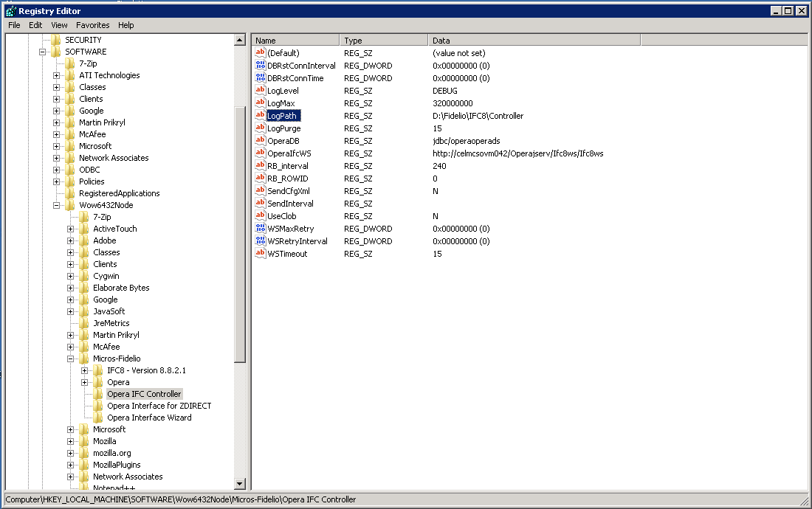Viewport: 812px width, 509px height.
Task: Open the View menu
Action: pyautogui.click(x=59, y=25)
